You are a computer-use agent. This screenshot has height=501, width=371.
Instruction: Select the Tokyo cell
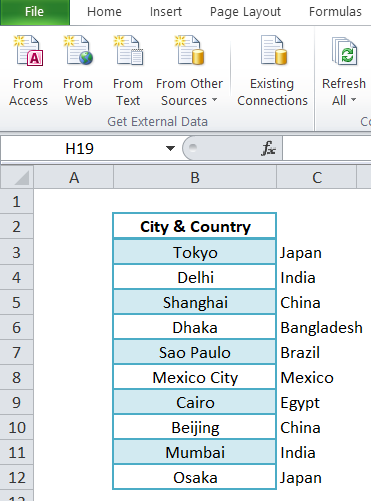(x=195, y=252)
